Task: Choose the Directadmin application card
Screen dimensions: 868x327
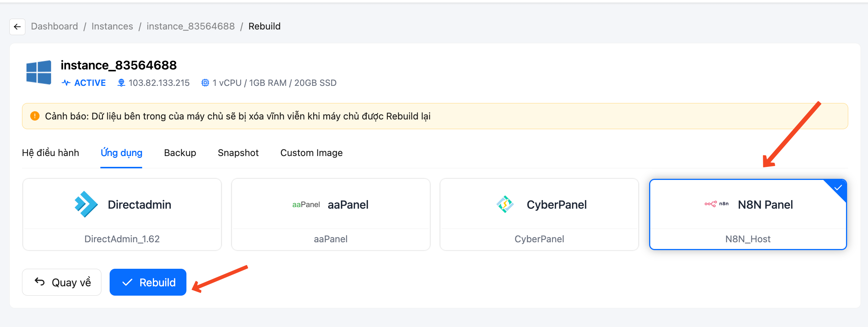Action: pos(122,214)
